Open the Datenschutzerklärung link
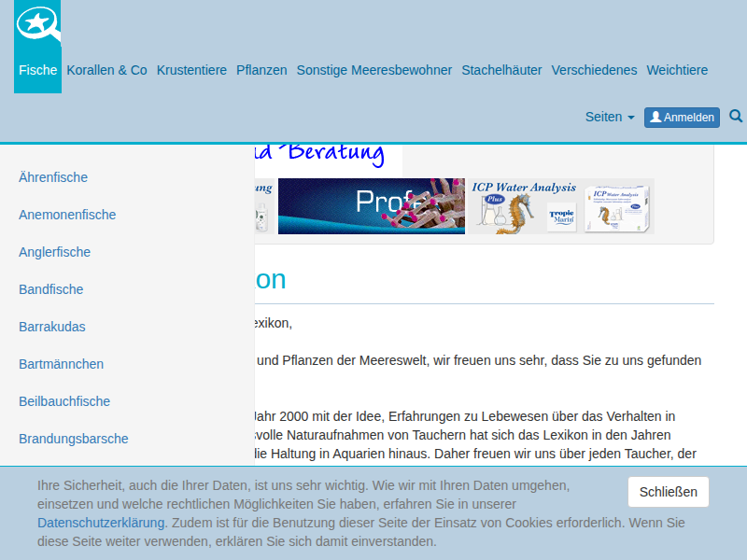Screen dimensions: 747x560 101,523
